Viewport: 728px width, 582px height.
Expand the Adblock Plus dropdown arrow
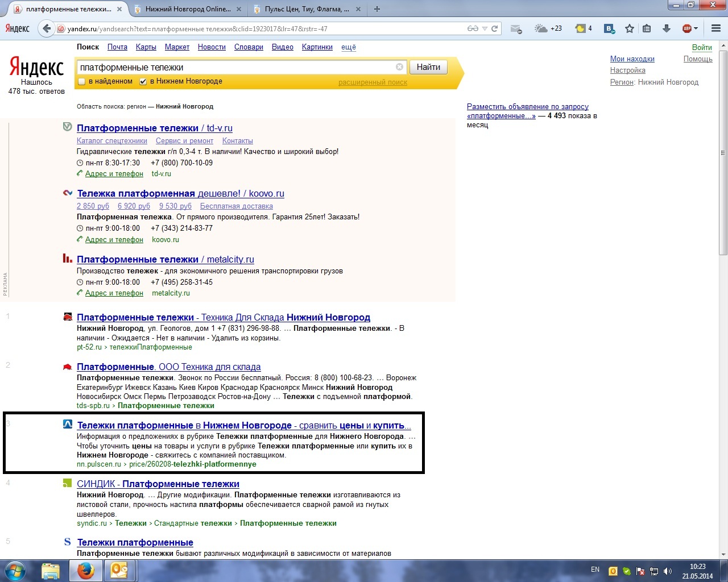696,28
